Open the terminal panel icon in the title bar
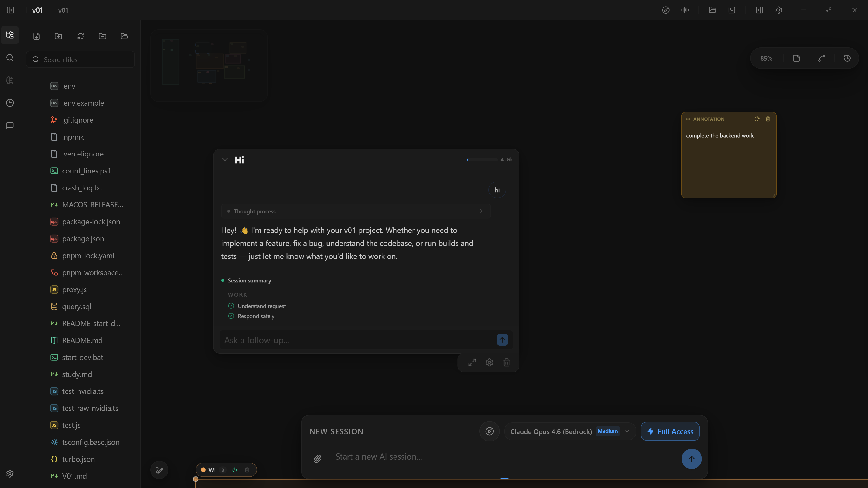Screen dimensions: 868x488 point(732,10)
